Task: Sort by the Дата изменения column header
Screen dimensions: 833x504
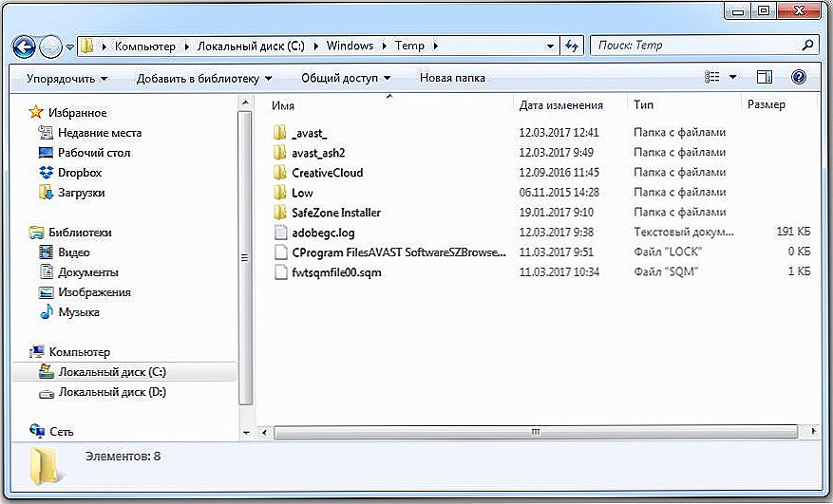Action: click(561, 105)
